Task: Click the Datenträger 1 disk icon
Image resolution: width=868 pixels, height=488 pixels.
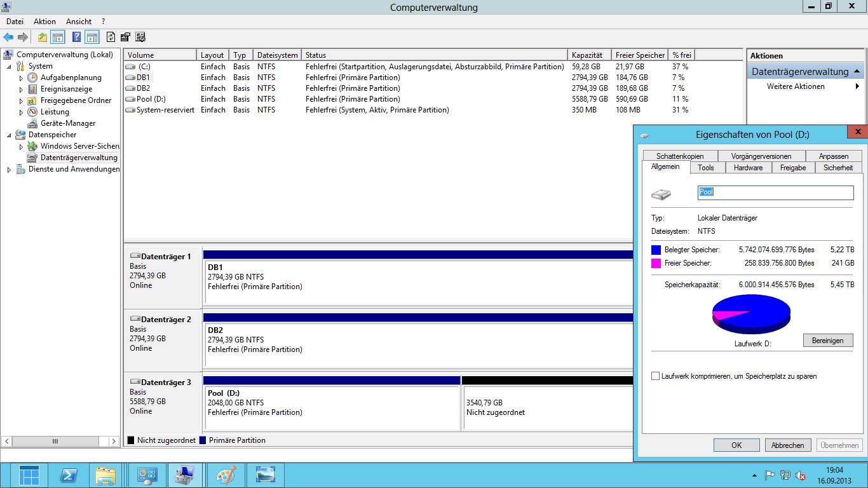Action: point(135,256)
